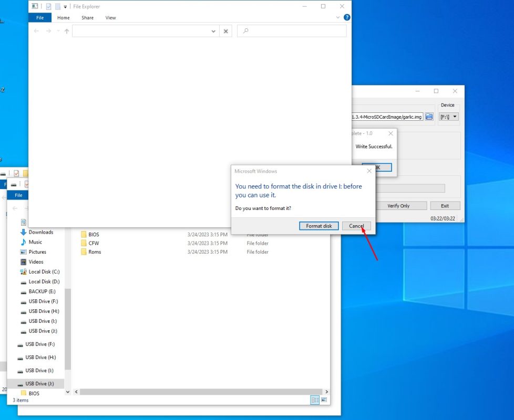Screen dimensions: 514x420
Task: Click the X button beside the address bar
Action: 225,31
